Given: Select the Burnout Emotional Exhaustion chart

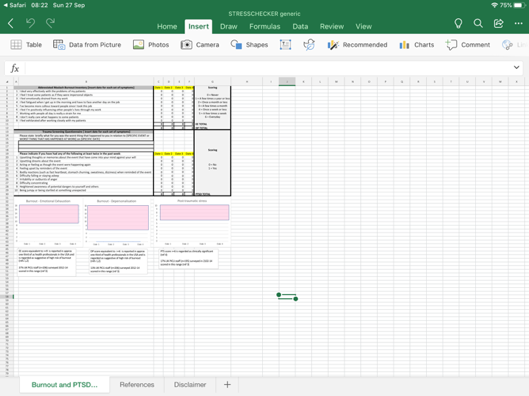Looking at the screenshot, I should 48,222.
